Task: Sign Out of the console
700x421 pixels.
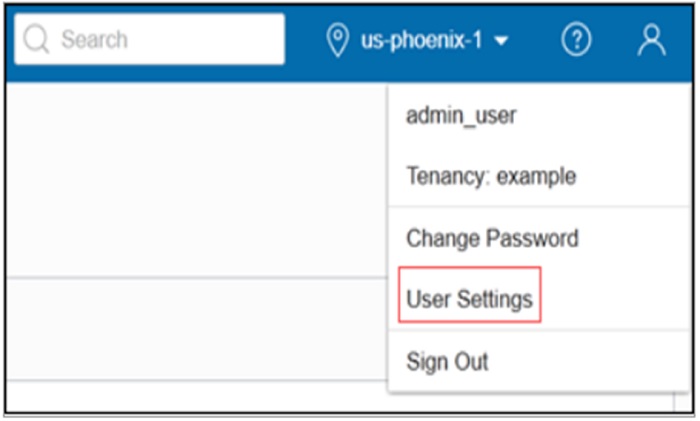Action: pos(447,361)
